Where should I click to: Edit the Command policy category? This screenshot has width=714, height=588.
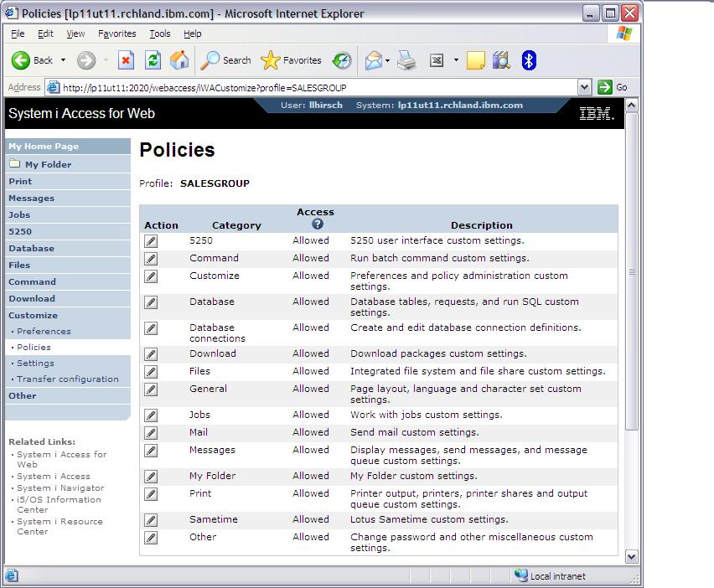coord(151,259)
